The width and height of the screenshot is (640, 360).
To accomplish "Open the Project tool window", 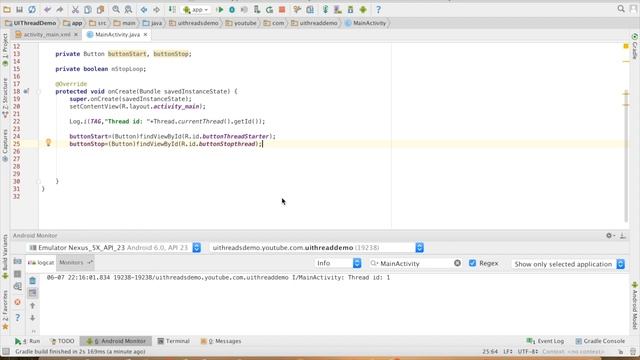I will click(5, 50).
